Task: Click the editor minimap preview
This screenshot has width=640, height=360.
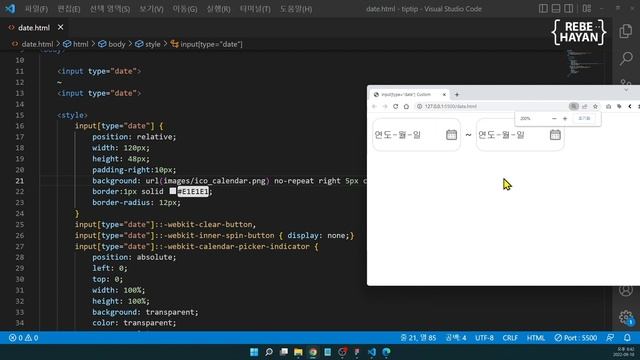Action: click(584, 63)
